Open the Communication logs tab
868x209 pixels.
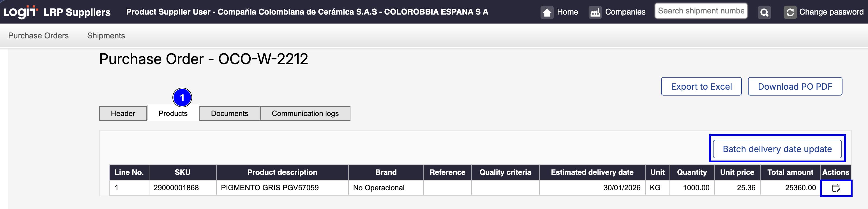[305, 113]
